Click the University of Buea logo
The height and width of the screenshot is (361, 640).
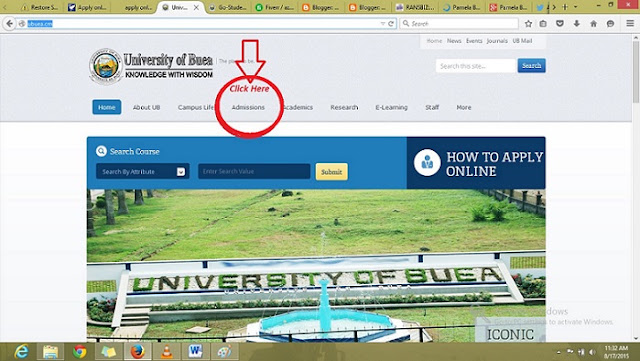106,66
